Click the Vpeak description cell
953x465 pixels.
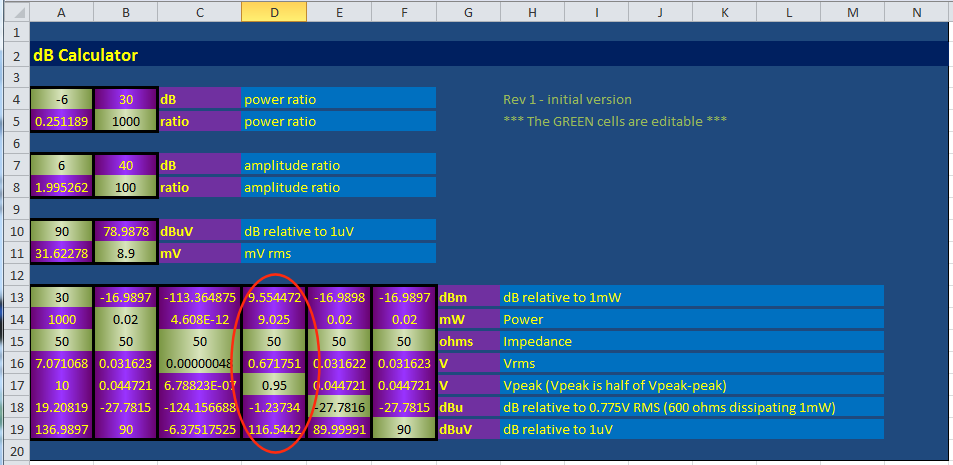coord(692,385)
